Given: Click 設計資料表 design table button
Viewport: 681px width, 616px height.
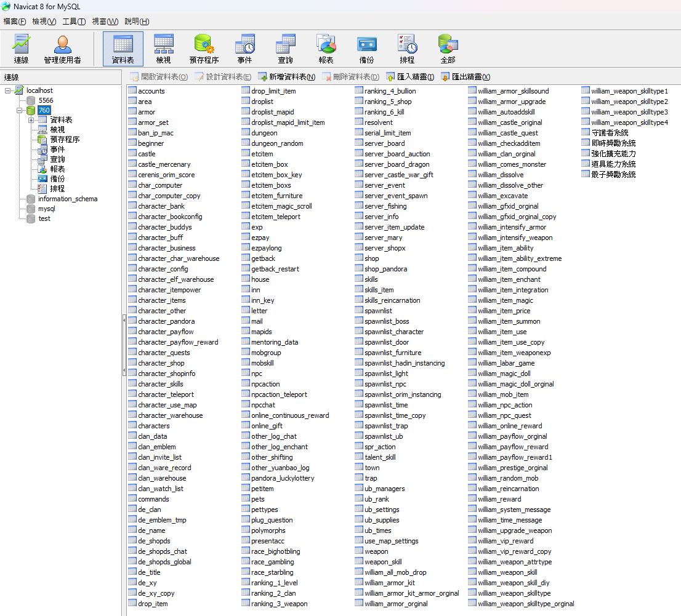Looking at the screenshot, I should pyautogui.click(x=224, y=77).
